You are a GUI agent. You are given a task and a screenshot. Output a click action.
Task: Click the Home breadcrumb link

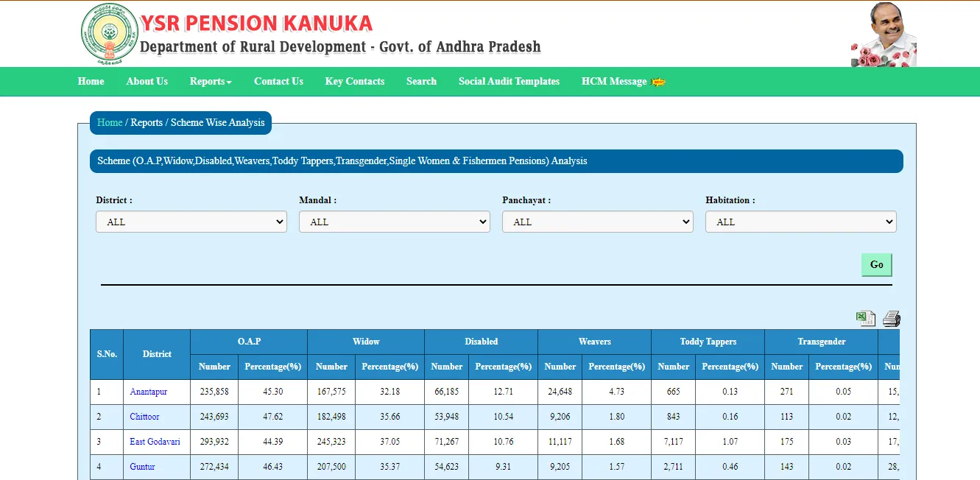click(x=110, y=123)
